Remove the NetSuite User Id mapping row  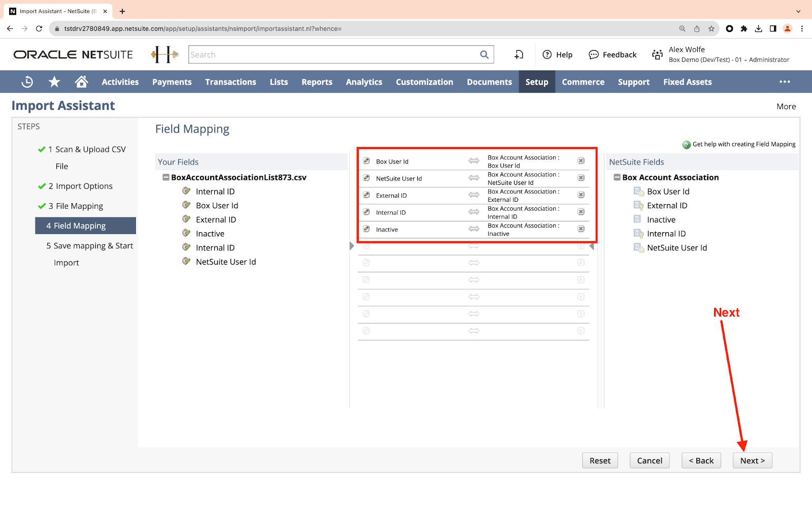pyautogui.click(x=581, y=178)
